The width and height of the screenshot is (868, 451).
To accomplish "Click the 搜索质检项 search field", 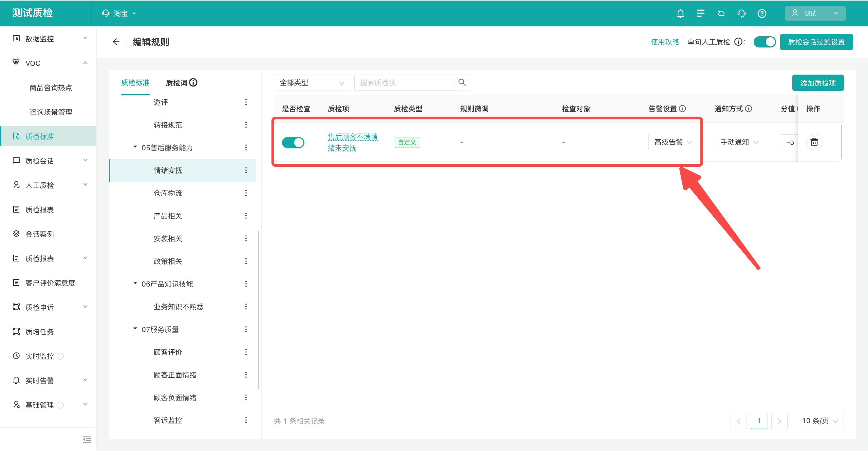I will (x=404, y=82).
